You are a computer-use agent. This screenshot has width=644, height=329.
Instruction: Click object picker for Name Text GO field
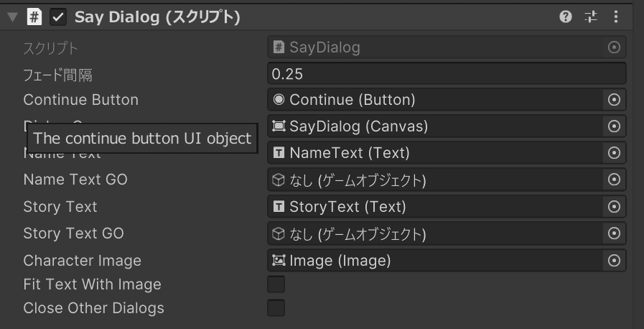click(614, 180)
